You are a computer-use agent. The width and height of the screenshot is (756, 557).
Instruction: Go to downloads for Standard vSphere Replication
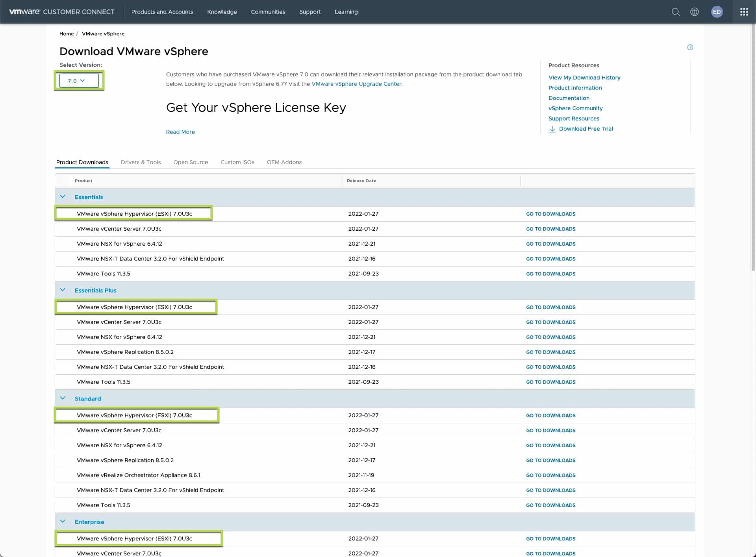pos(551,461)
